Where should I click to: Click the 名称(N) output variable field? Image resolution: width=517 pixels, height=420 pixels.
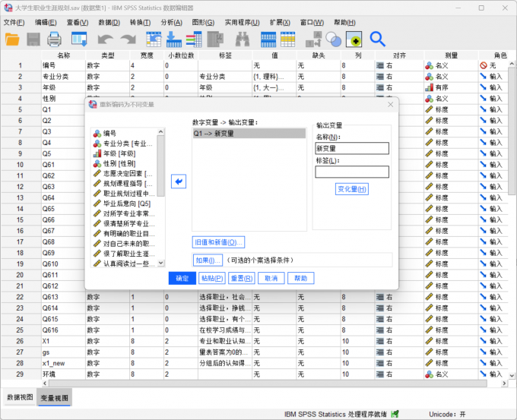(x=352, y=148)
